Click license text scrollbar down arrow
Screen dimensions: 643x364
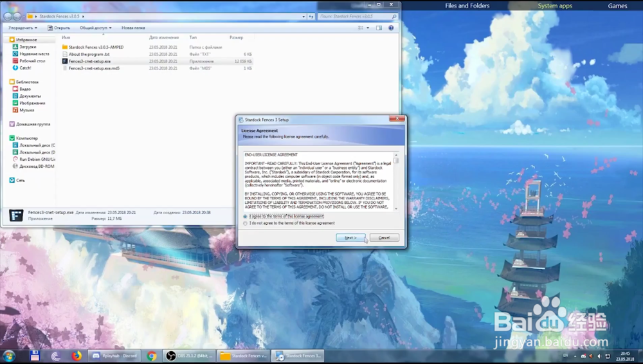(x=396, y=208)
